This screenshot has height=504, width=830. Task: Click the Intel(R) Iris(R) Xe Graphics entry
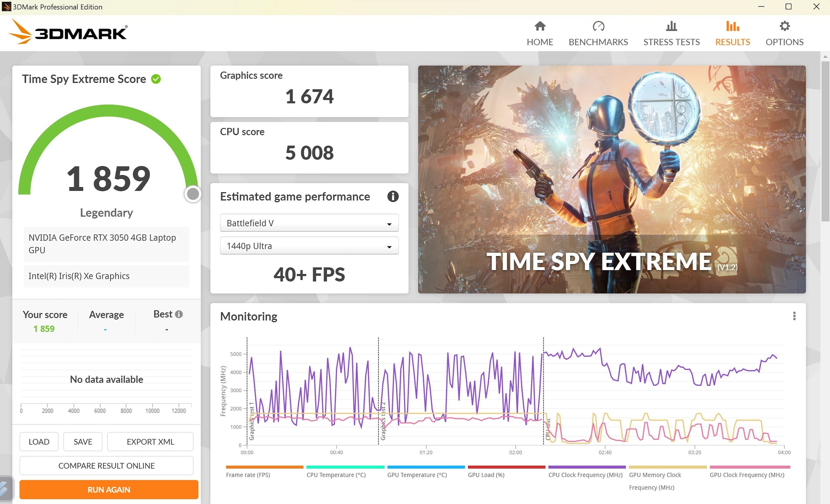(x=106, y=276)
